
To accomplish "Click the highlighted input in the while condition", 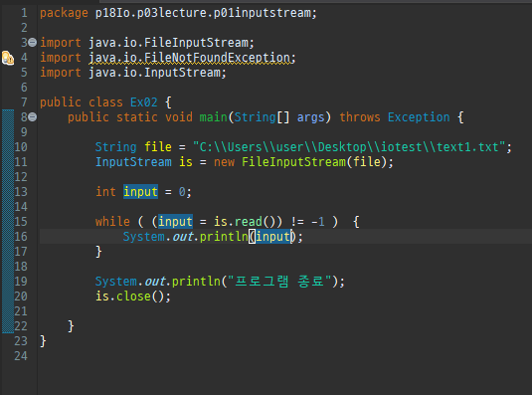I will tap(175, 222).
